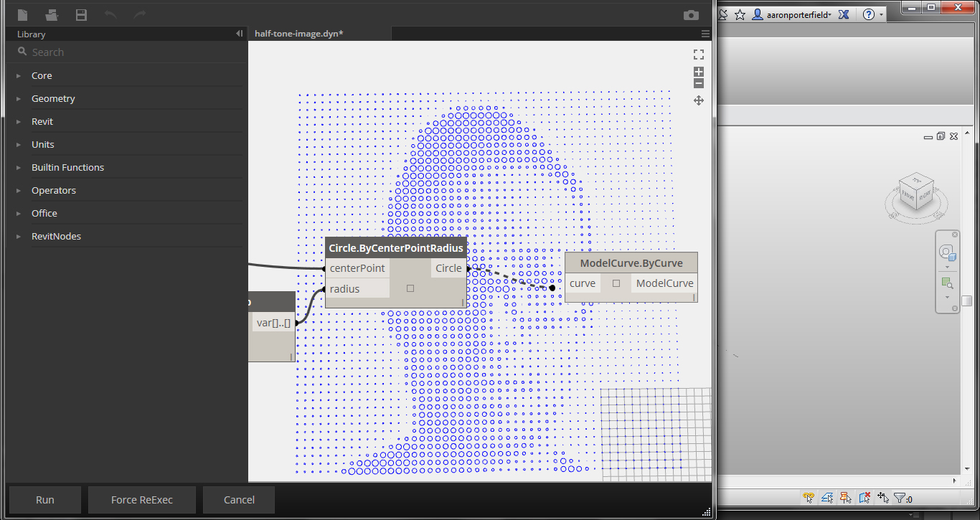Click the Communication Center satellite dish icon in Revit

[x=722, y=14]
